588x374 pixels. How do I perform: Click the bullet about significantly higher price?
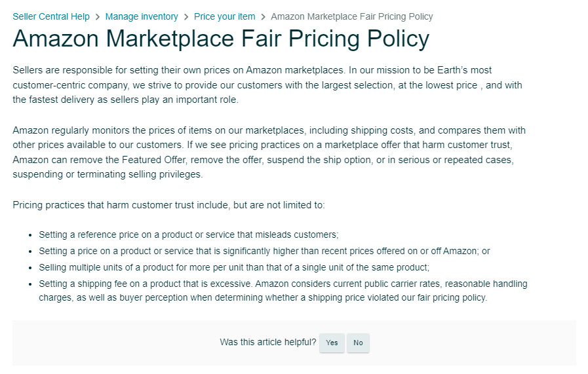pos(264,251)
